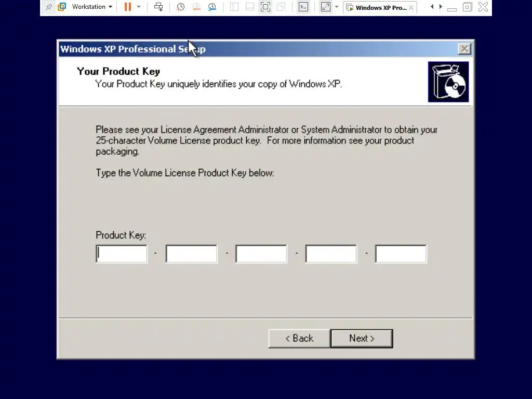Open the Workstation dropdown menu
This screenshot has width=532, height=399.
(x=92, y=7)
